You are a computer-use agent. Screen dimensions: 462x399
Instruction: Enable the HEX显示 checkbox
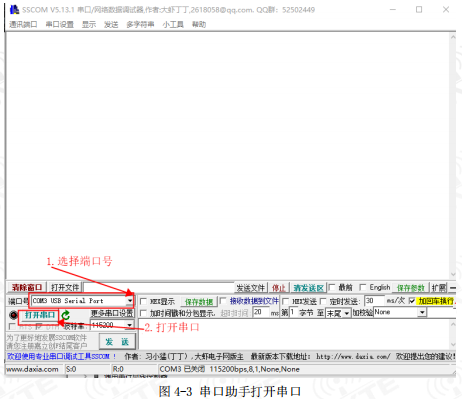tap(143, 301)
